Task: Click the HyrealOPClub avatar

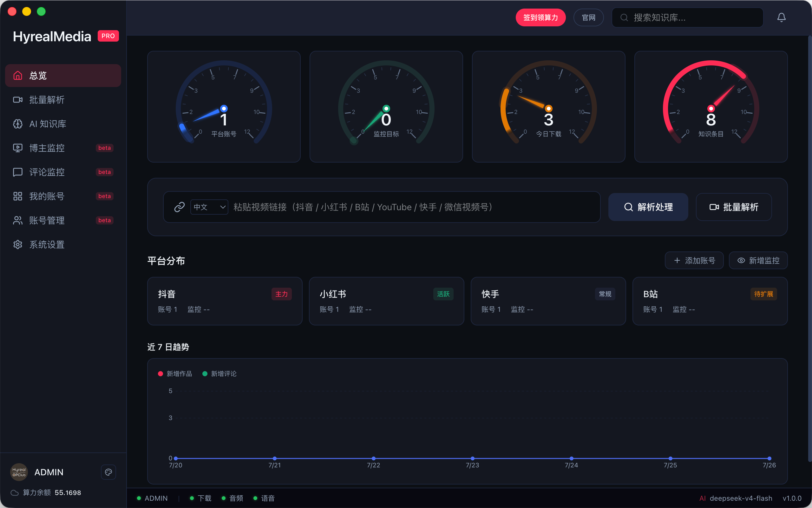Action: coord(19,472)
